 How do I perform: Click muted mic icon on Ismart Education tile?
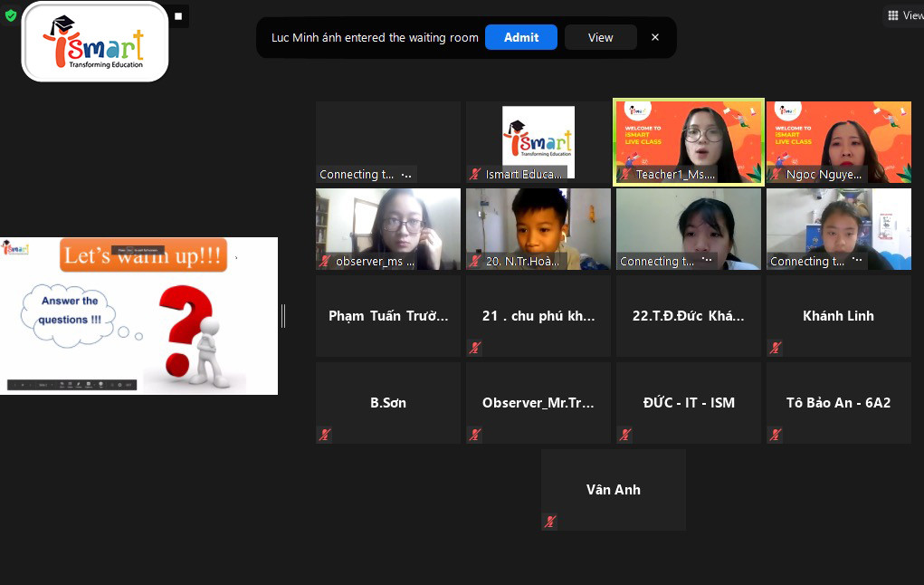[475, 175]
